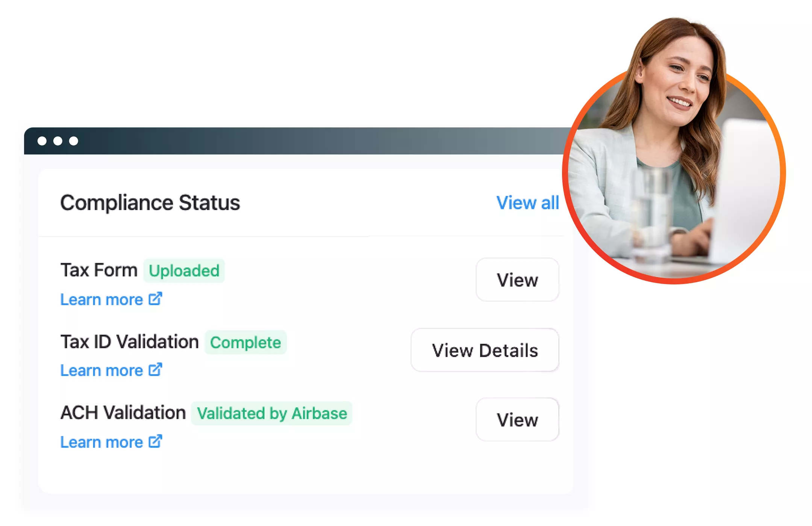
Task: Click external-link icon beside Tax Form Learn more
Action: [x=155, y=298]
